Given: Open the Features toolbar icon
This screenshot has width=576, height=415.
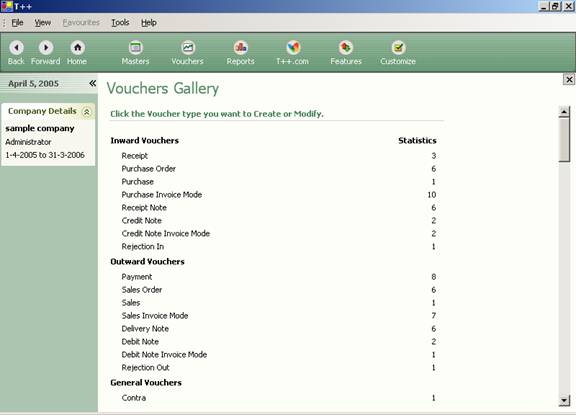Looking at the screenshot, I should click(x=346, y=47).
